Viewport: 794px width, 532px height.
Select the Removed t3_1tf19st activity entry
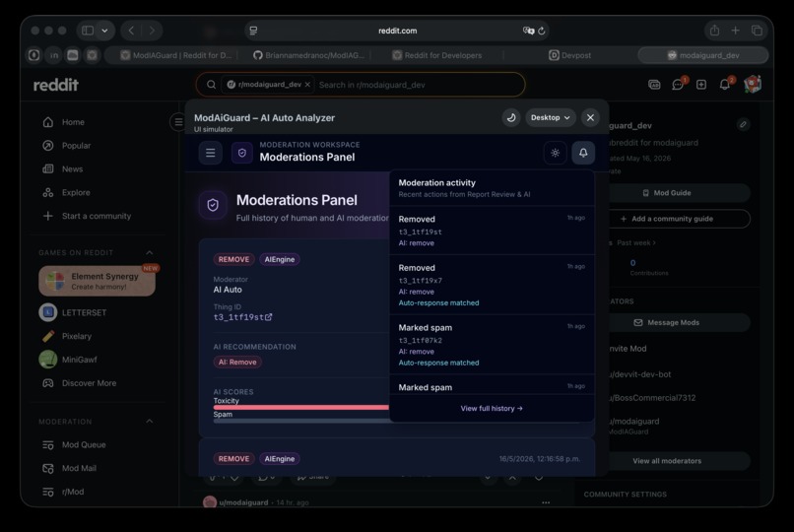click(492, 231)
